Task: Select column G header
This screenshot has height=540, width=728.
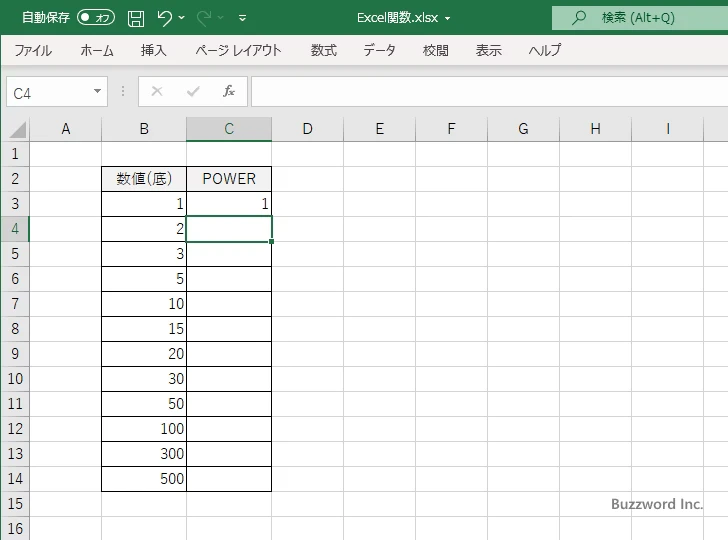Action: [523, 129]
